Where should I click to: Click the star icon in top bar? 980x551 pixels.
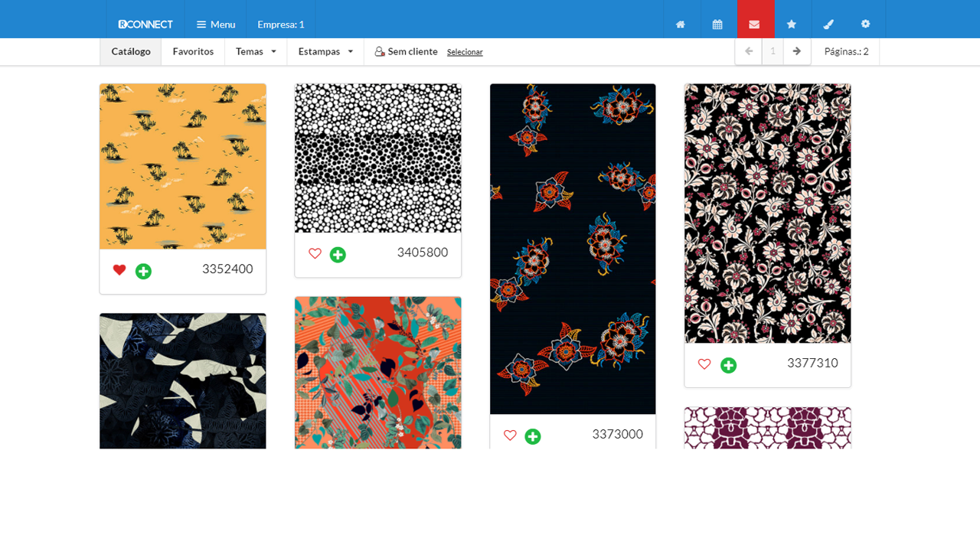pyautogui.click(x=792, y=24)
